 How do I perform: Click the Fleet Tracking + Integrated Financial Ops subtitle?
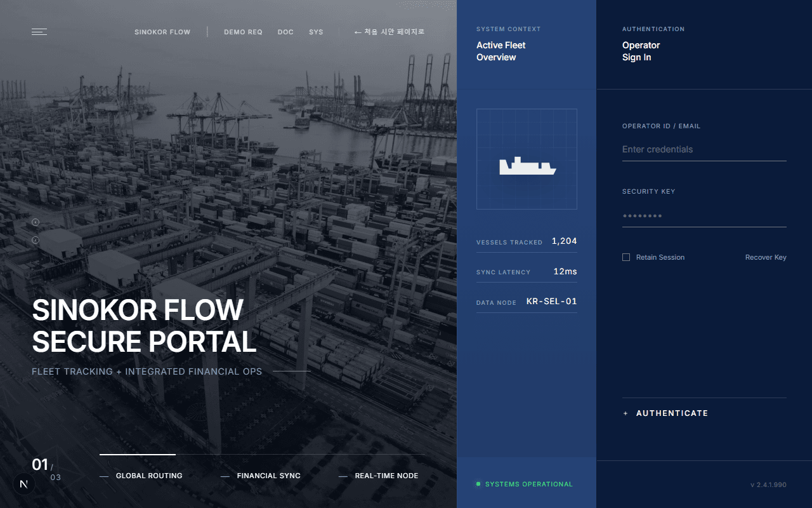tap(147, 371)
